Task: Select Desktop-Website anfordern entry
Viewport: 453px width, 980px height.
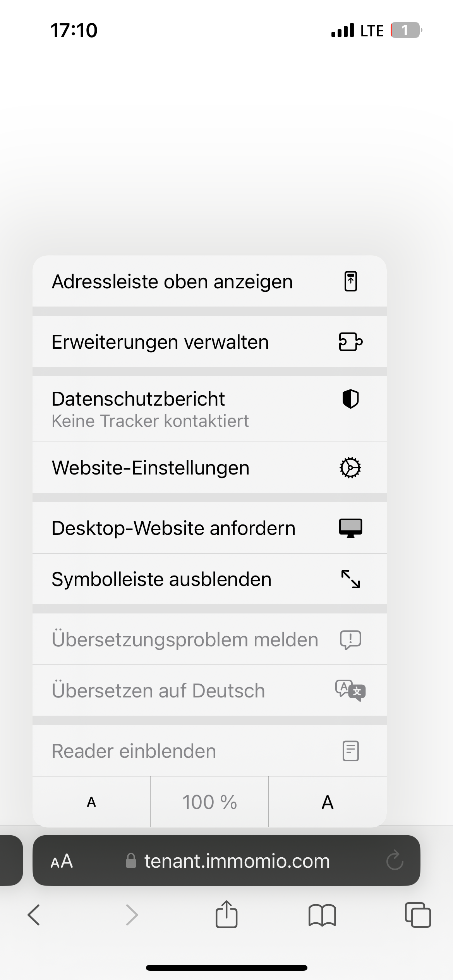Action: click(x=173, y=528)
